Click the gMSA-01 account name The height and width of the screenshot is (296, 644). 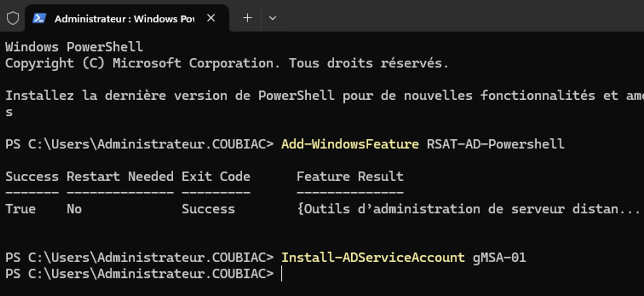[499, 258]
